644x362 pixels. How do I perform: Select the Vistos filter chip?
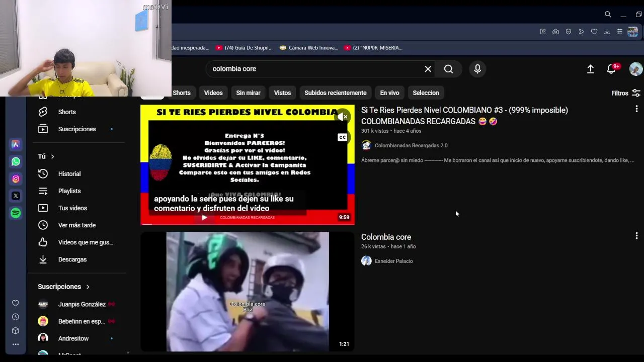click(x=282, y=93)
